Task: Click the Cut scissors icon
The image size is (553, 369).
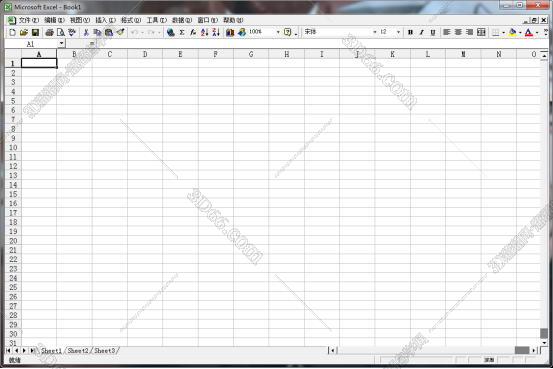Action: coord(86,32)
